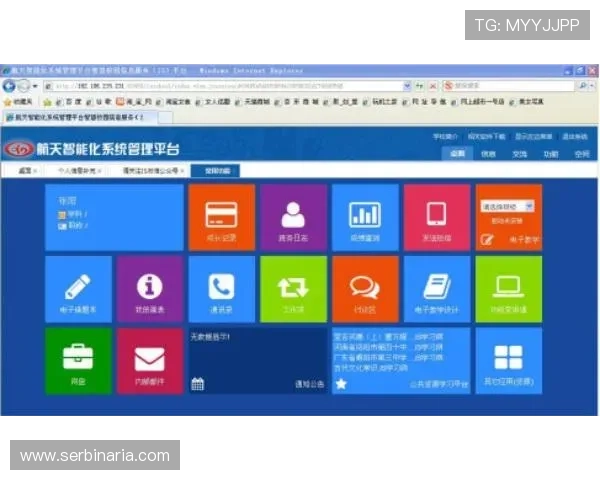
Task: Click the search magnifier icon in browser
Action: (582, 86)
